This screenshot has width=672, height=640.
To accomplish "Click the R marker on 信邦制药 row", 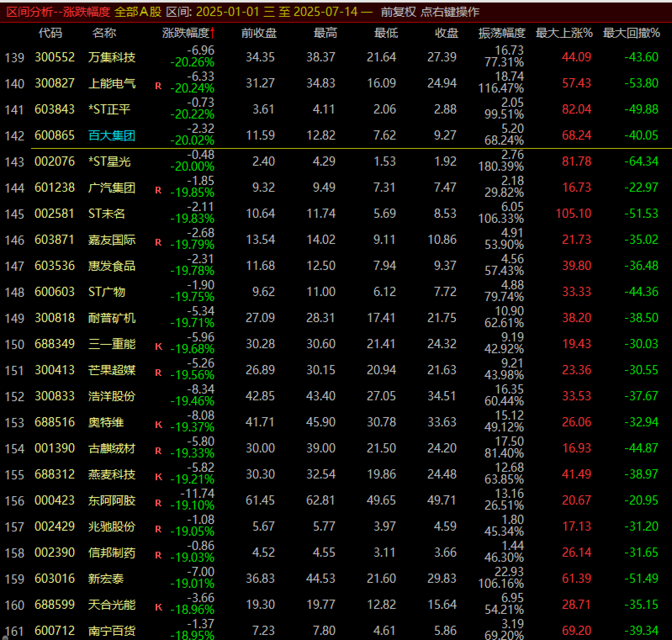I will 158,555.
